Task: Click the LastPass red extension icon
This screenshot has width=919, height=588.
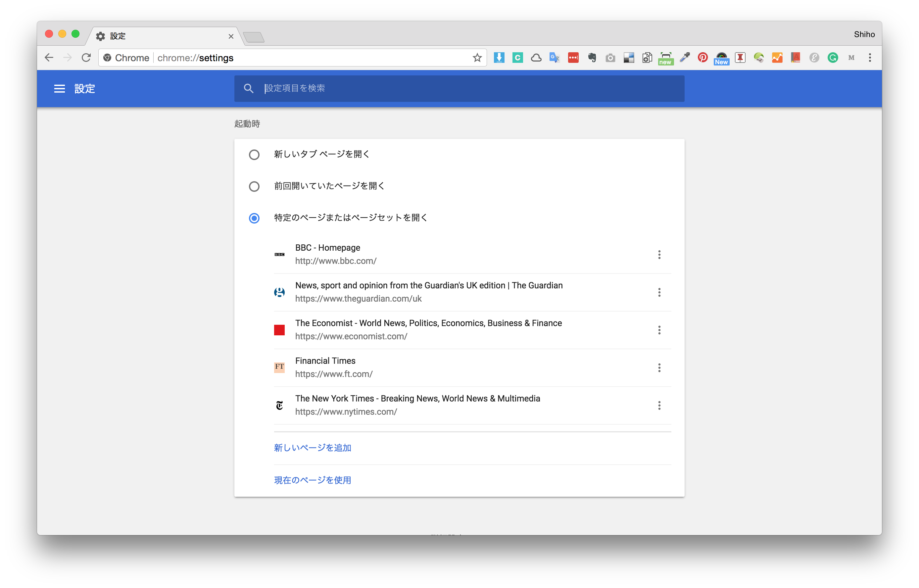Action: (x=573, y=58)
